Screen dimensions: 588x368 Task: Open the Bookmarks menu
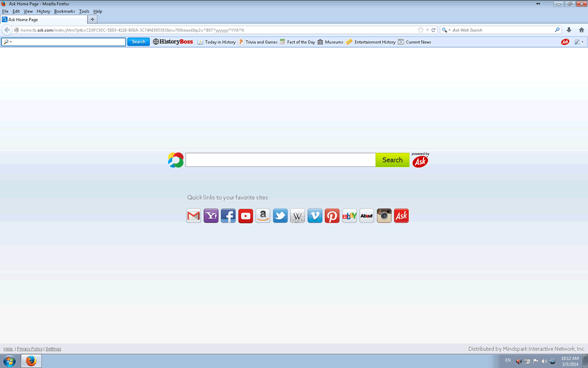click(x=64, y=11)
